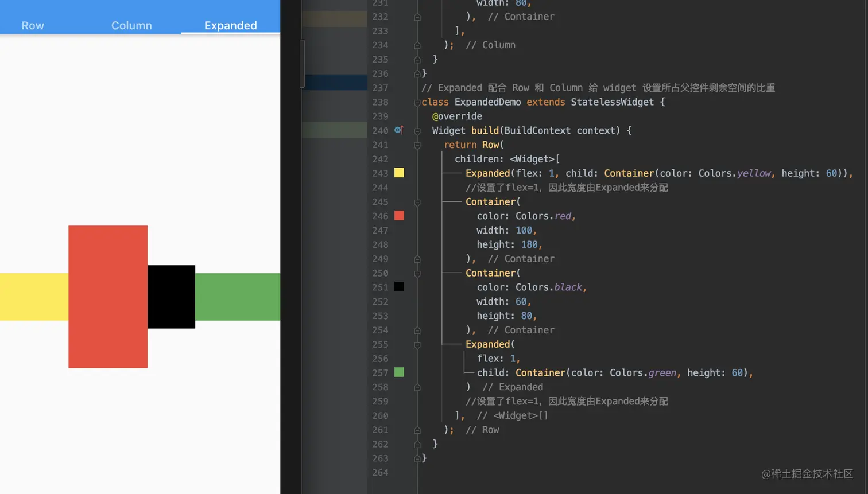Viewport: 868px width, 494px height.
Task: Click the override gutter icon on line 240
Action: [399, 130]
